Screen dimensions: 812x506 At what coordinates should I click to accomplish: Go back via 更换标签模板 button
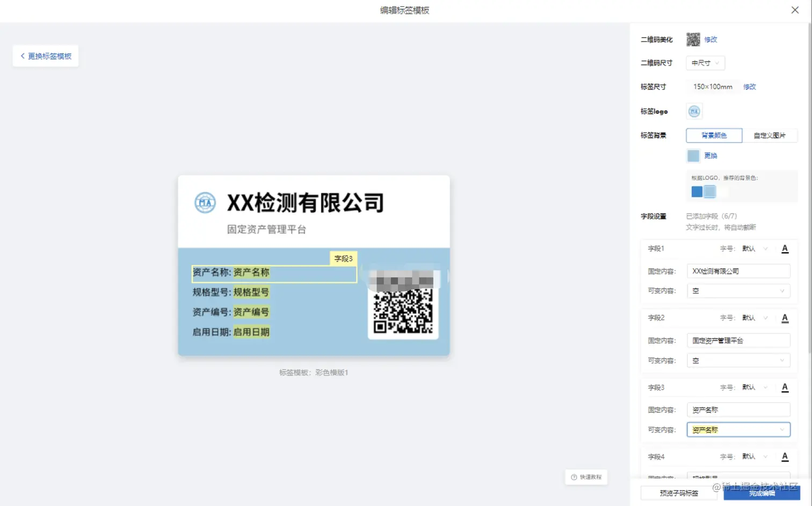(46, 56)
